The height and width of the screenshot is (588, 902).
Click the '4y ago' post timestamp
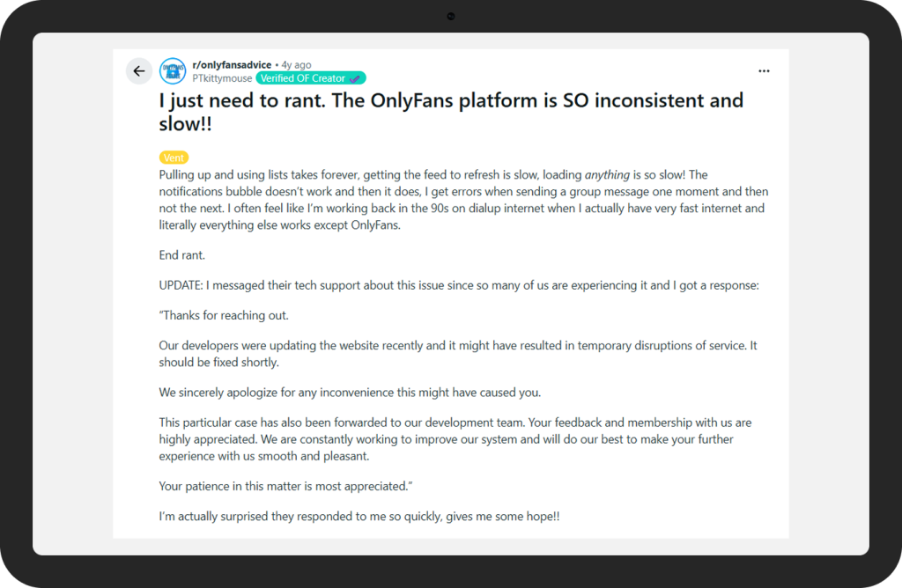(296, 65)
